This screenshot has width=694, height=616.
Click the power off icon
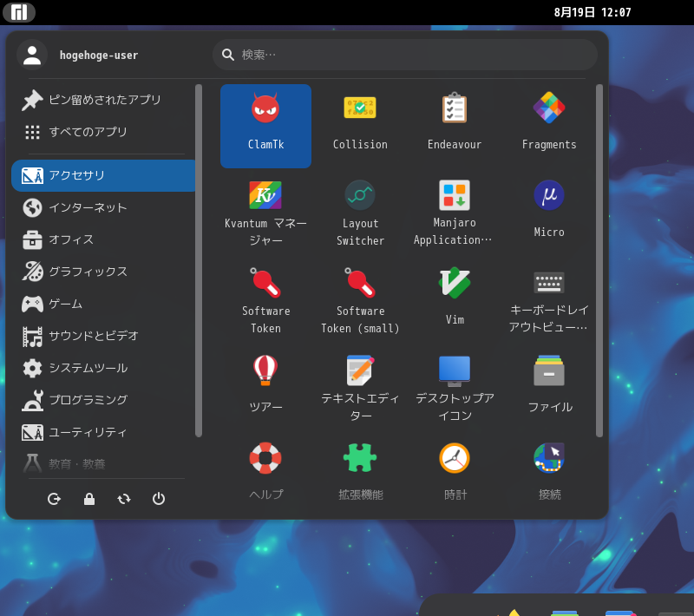point(159,499)
